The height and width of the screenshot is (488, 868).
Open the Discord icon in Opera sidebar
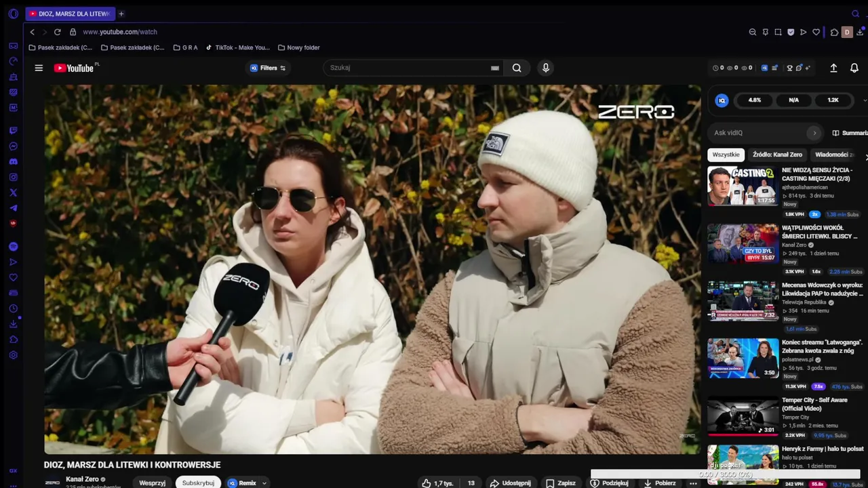tap(13, 161)
